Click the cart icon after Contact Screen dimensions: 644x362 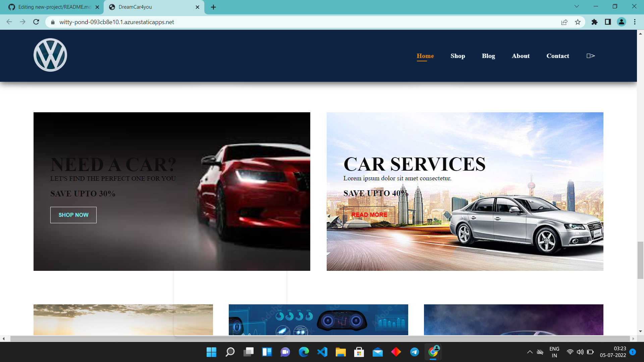click(591, 56)
